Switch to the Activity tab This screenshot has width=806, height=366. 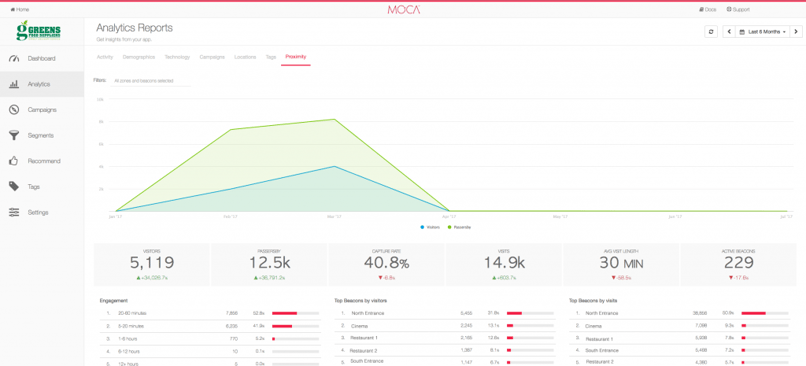pos(105,57)
